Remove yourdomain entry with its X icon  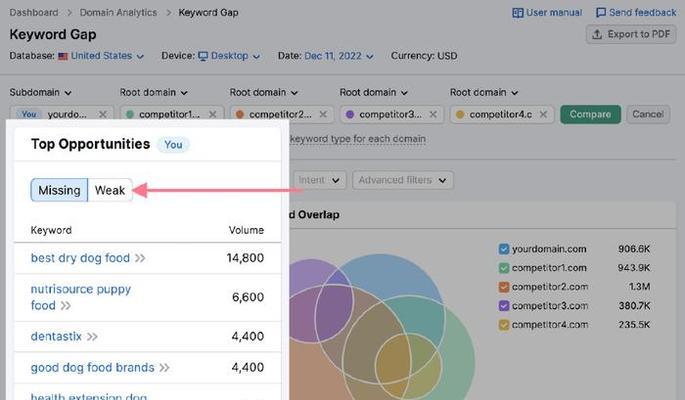[x=103, y=114]
